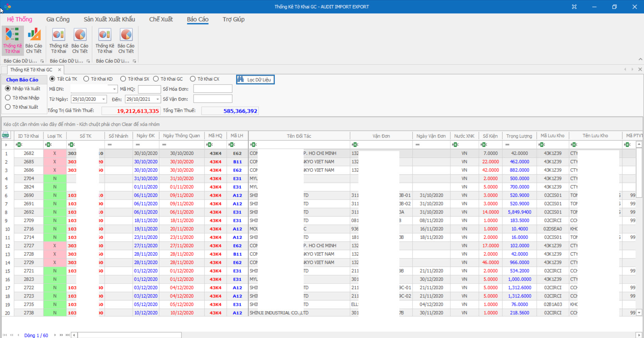The height and width of the screenshot is (338, 644).
Task: Close the Thống Kê Tờ Khai GC tab
Action: (x=59, y=70)
